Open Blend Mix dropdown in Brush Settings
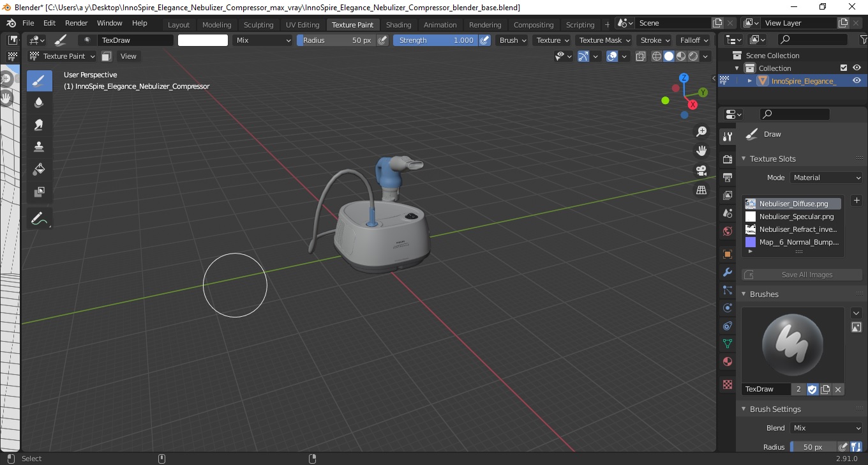 pos(827,428)
